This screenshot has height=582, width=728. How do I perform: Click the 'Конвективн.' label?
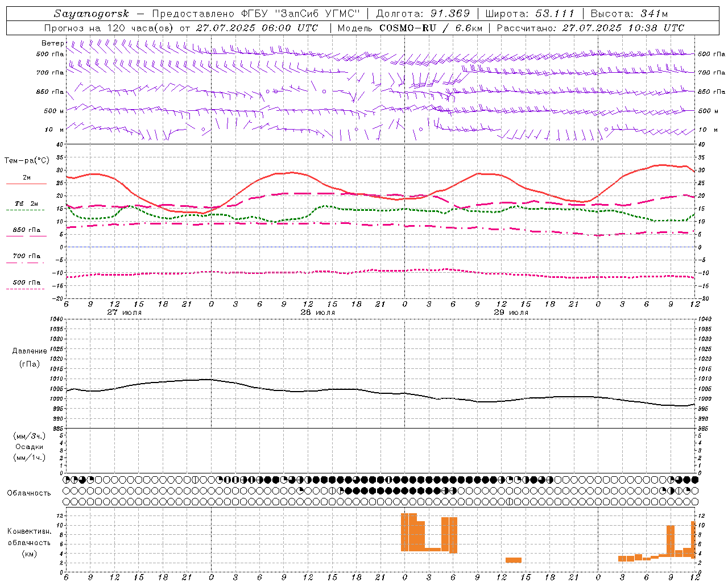click(x=29, y=531)
